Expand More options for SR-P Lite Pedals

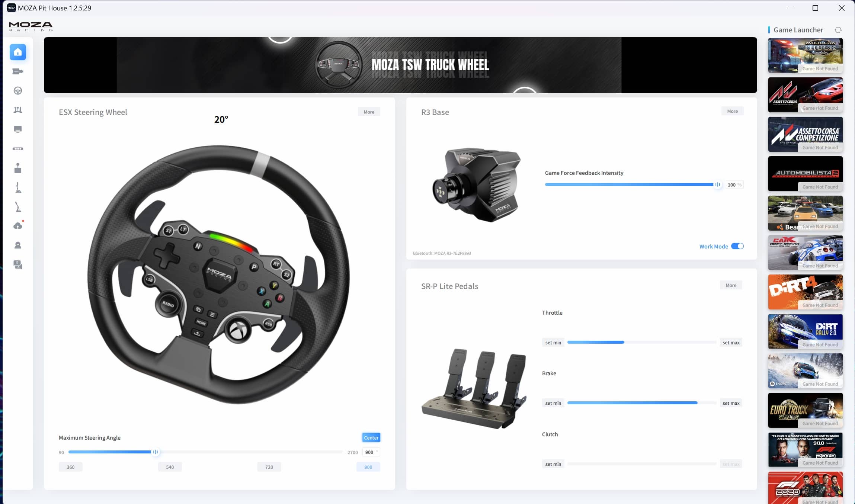(731, 285)
